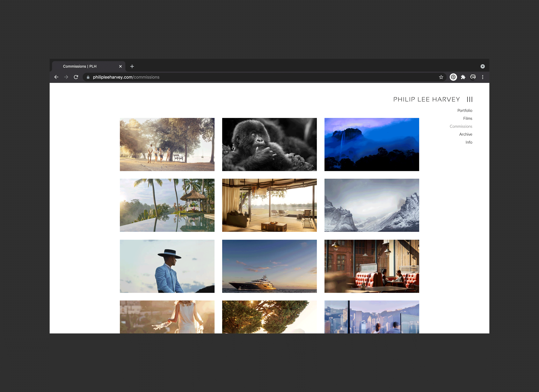Open the woman in white dress photo

(x=167, y=317)
